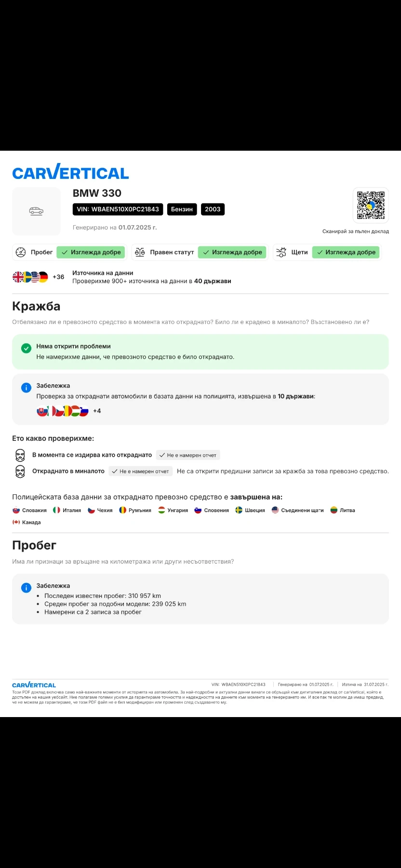Click the thief mask icon for currently stolen
This screenshot has width=401, height=868.
click(x=20, y=455)
